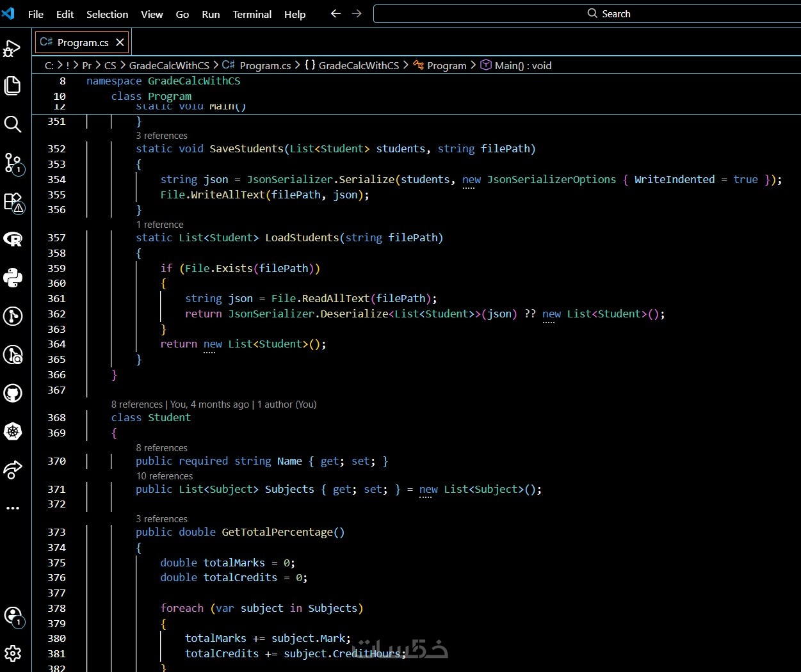Open the GitHub panel

[x=13, y=393]
